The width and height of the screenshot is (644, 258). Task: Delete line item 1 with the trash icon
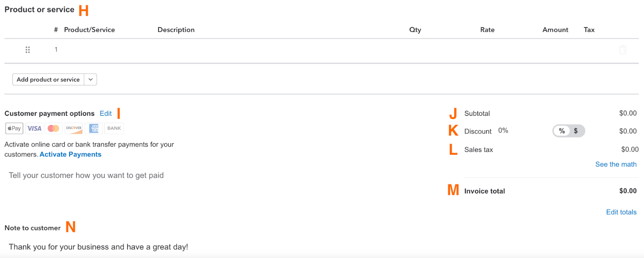click(x=623, y=49)
